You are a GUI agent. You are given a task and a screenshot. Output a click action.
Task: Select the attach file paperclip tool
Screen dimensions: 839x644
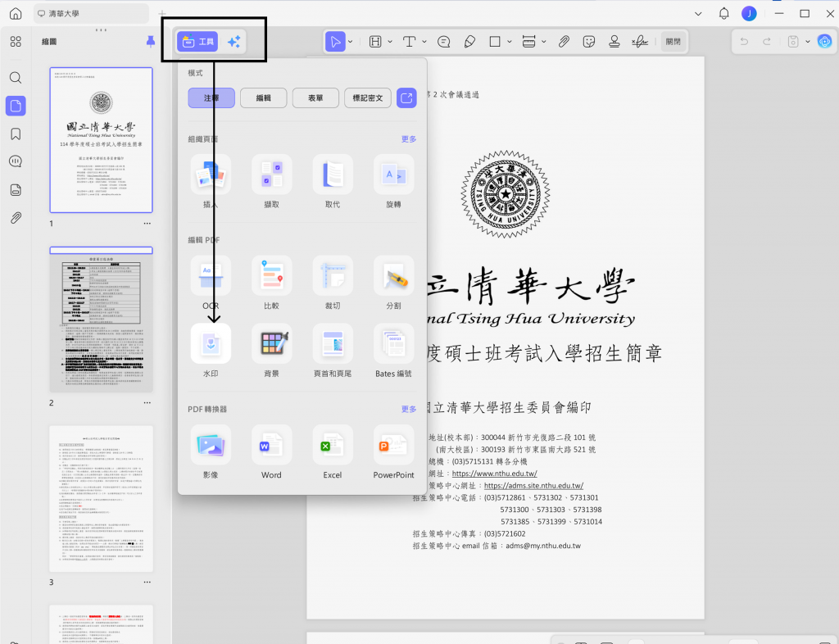pos(564,42)
